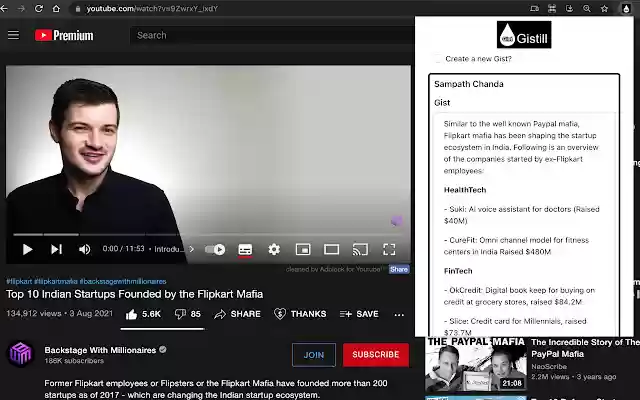This screenshot has width=640, height=400.
Task: Like the video (5.6K)
Action: (x=143, y=314)
